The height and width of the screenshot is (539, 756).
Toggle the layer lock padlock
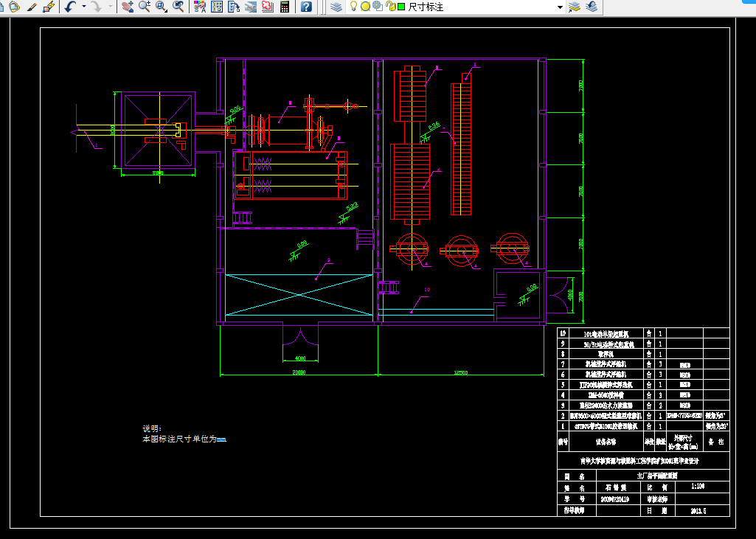[x=392, y=7]
